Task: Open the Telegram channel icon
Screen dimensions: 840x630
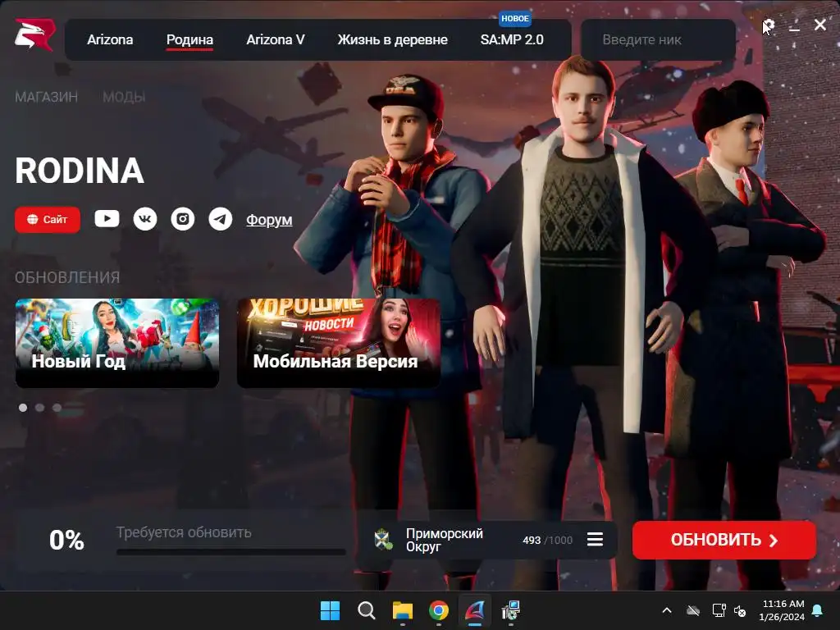Action: (x=220, y=218)
